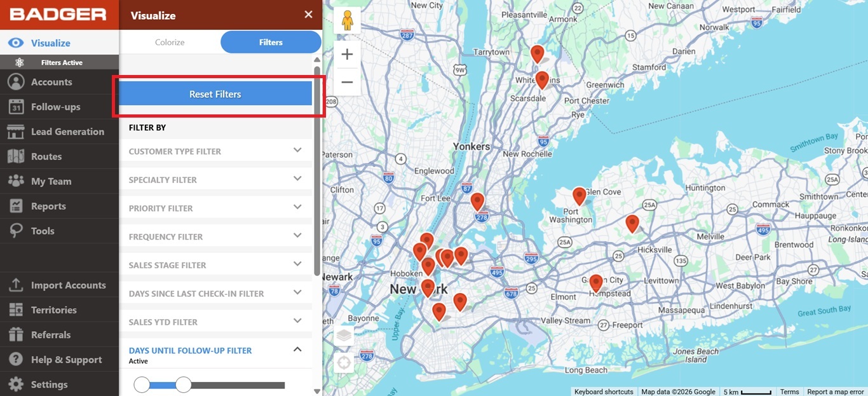This screenshot has width=868, height=396.
Task: Open Reports from the sidebar menu
Action: tap(59, 206)
